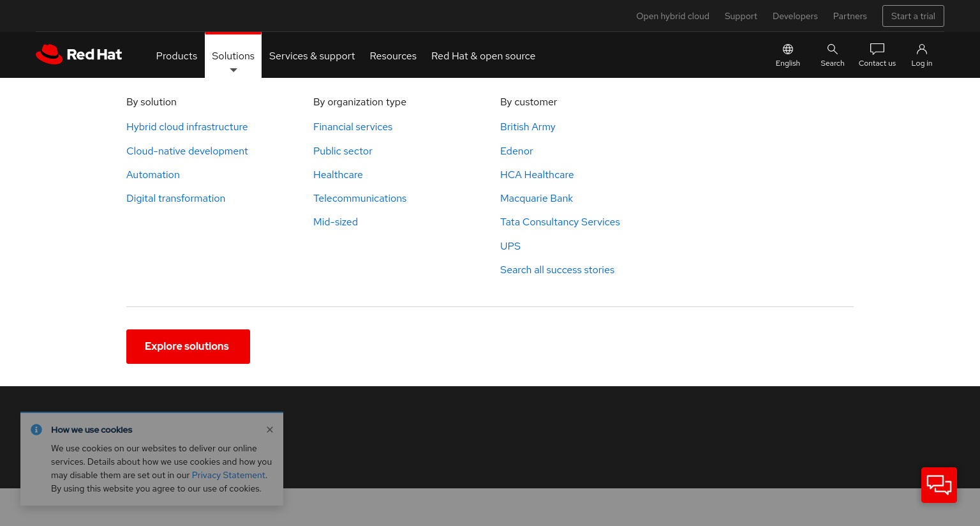The width and height of the screenshot is (980, 526).
Task: Open Cloud-native development link
Action: 187,151
